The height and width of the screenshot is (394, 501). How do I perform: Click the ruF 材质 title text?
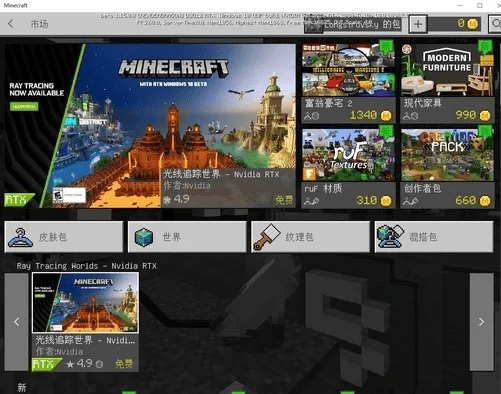pos(323,189)
